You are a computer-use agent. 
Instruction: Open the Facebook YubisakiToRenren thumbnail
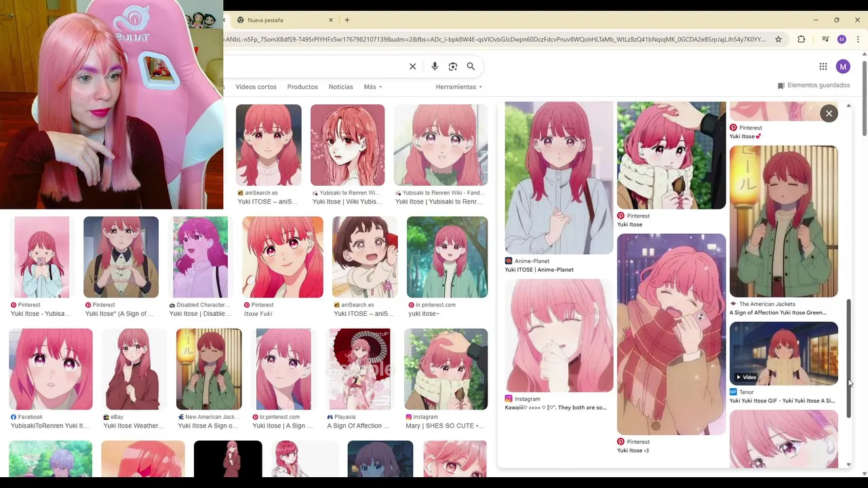pos(51,369)
